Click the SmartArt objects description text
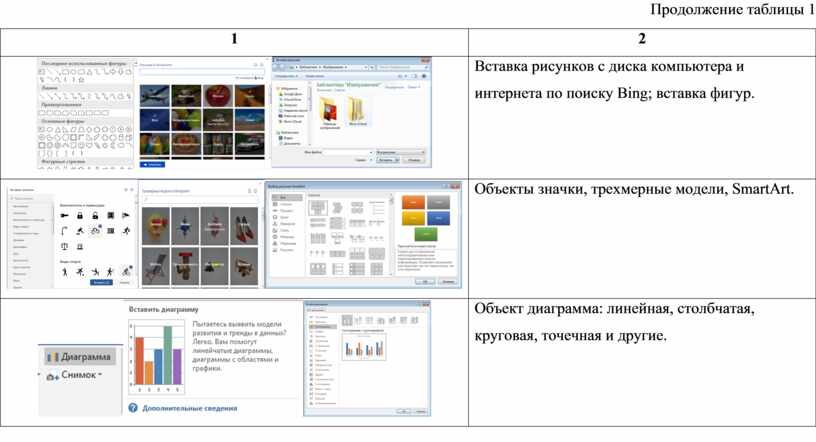This screenshot has width=816, height=442. point(634,189)
